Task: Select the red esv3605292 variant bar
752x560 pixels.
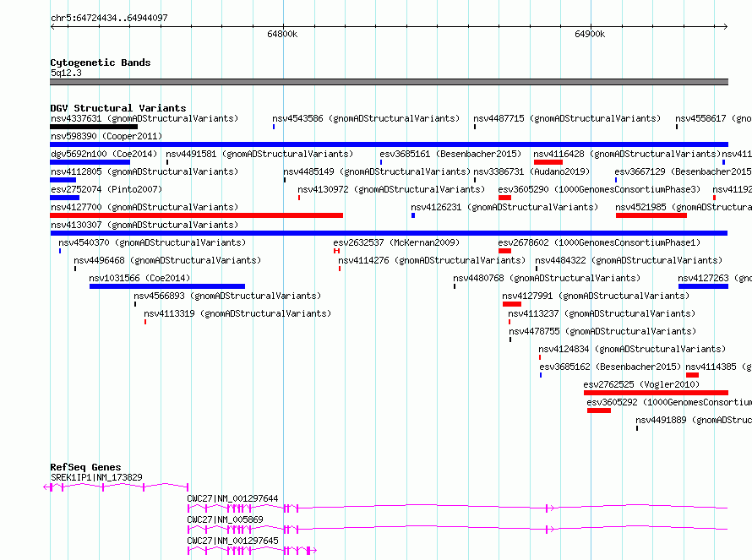Action: [x=599, y=410]
